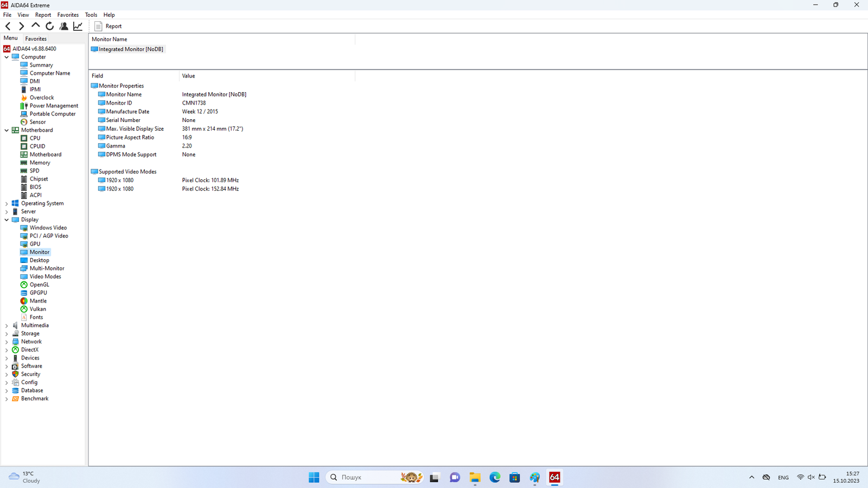The height and width of the screenshot is (488, 868).
Task: Open the Multi-Monitor tree item
Action: tap(42, 268)
